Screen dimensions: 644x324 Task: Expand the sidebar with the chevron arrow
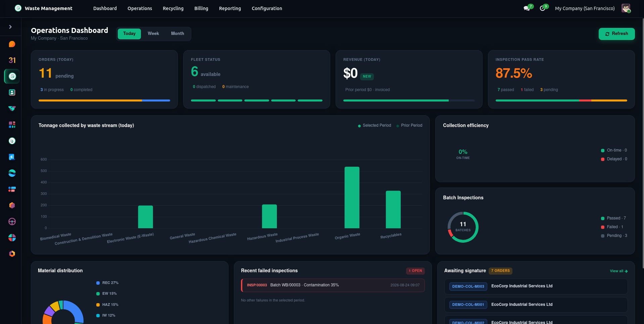tap(10, 27)
